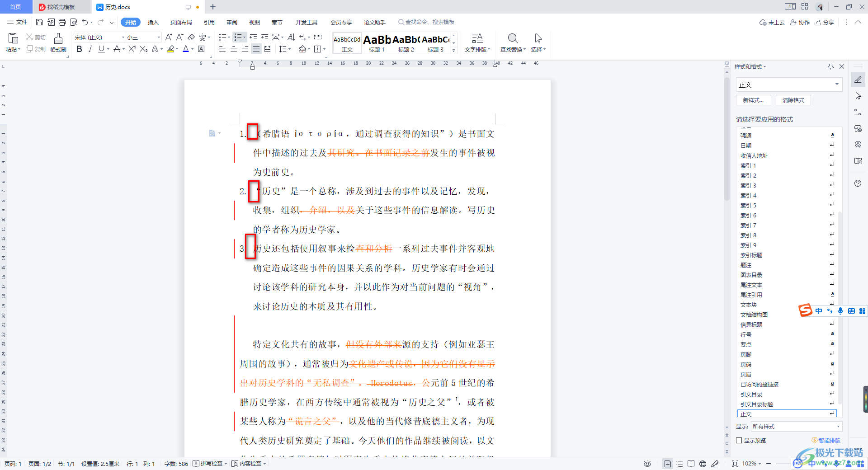The width and height of the screenshot is (868, 470).
Task: Open the 视图 ribbon tab
Action: [x=255, y=22]
